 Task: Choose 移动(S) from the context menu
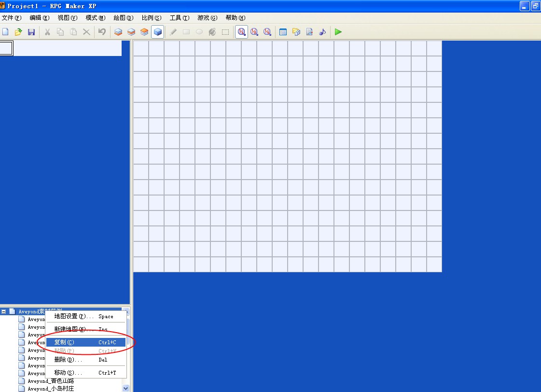pyautogui.click(x=85, y=373)
